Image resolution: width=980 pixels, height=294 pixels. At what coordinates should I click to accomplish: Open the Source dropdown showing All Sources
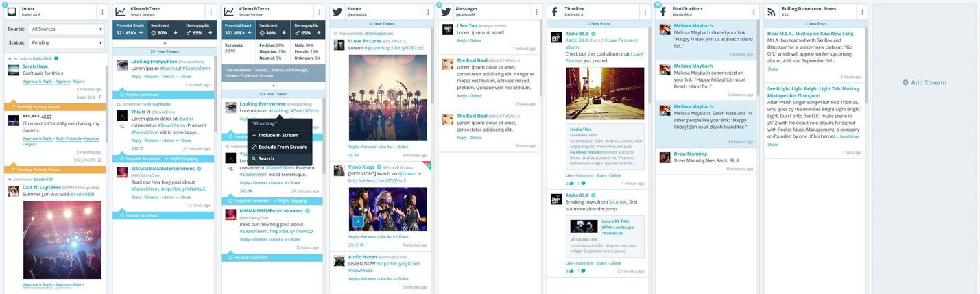click(66, 29)
